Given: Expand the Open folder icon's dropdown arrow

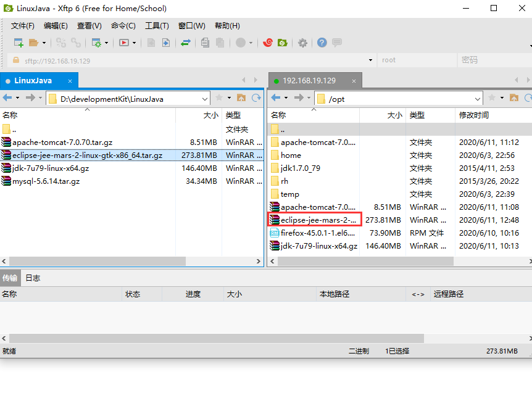Looking at the screenshot, I should pos(44,43).
